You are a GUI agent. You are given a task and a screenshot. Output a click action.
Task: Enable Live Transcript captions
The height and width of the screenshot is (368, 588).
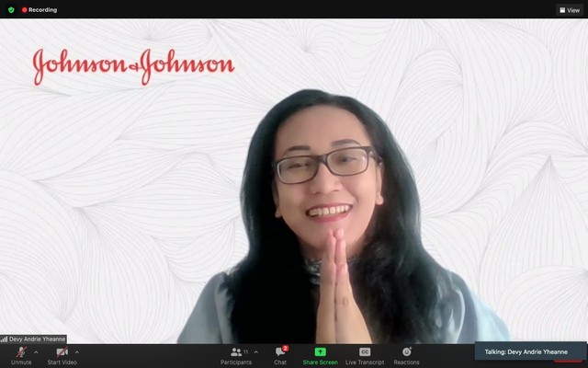click(x=365, y=356)
